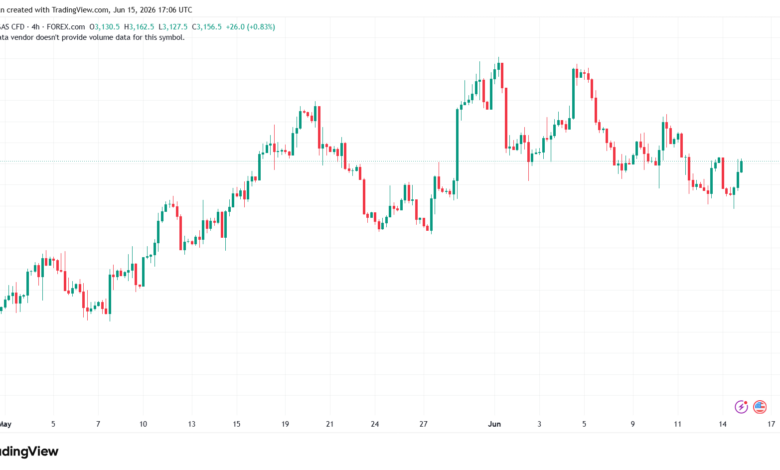Click the most recent green candlestick
Viewport: 780px width, 470px height.
(741, 166)
